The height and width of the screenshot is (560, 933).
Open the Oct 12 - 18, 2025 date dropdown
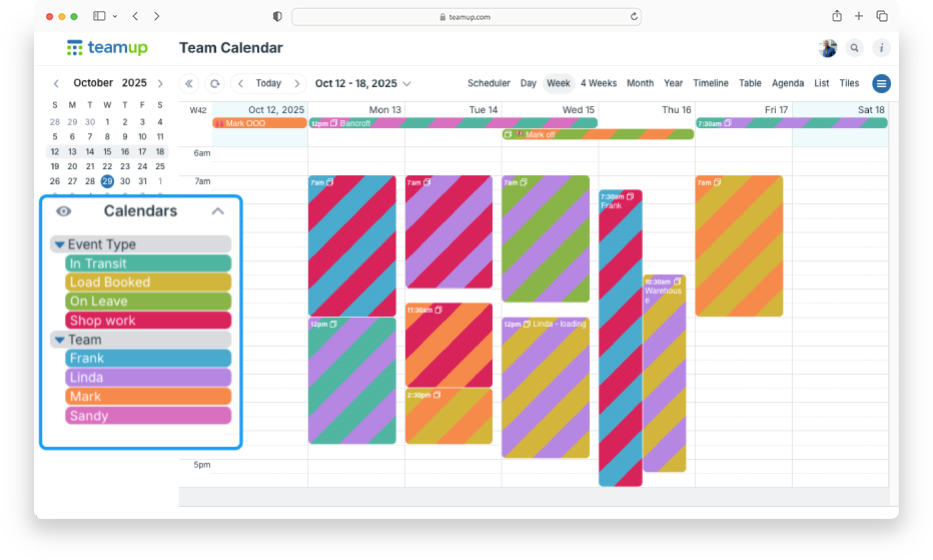tap(362, 84)
